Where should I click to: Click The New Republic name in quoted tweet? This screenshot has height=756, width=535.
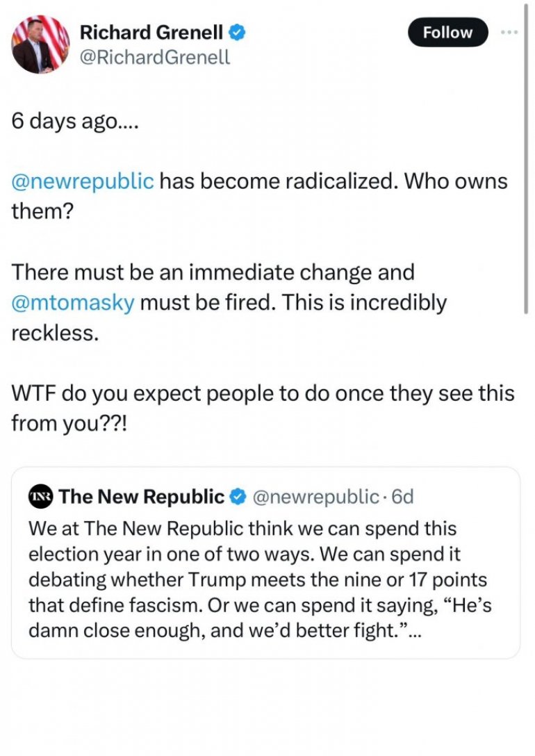141,497
